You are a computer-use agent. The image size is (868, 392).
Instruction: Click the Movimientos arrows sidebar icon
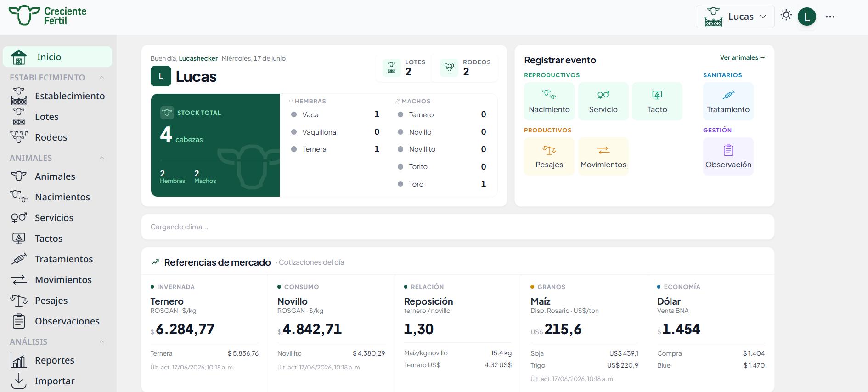(19, 280)
